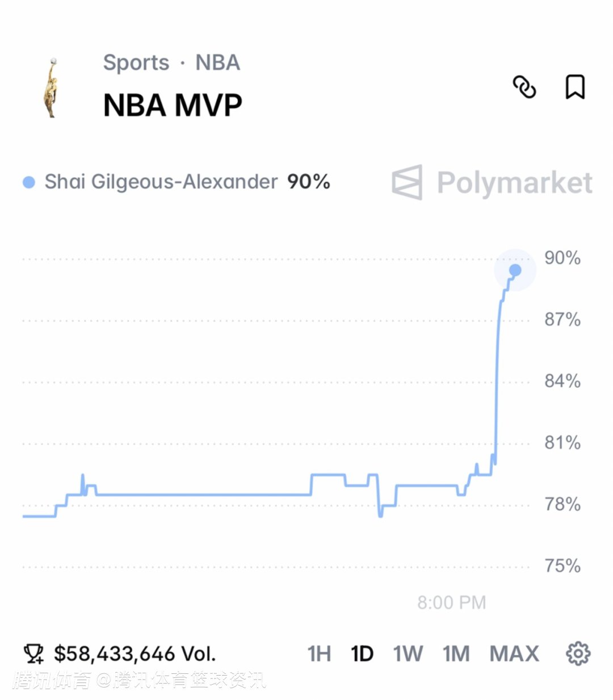This screenshot has height=700, width=613.
Task: Copy the market link icon
Action: click(524, 87)
